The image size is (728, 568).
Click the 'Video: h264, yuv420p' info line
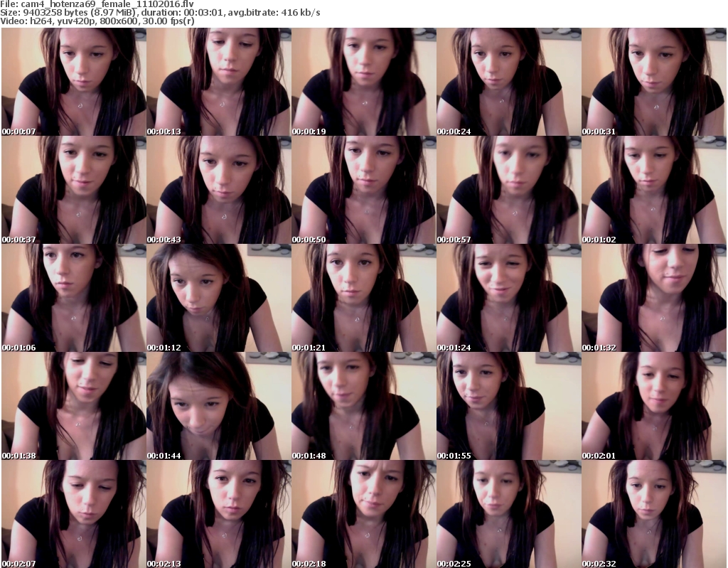[97, 21]
